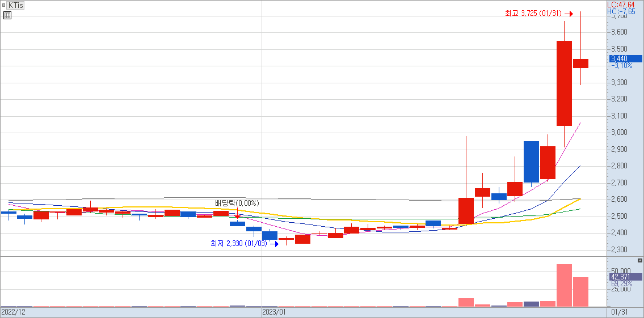Click the 최저 2,330 (01/03) low marker

[238, 244]
